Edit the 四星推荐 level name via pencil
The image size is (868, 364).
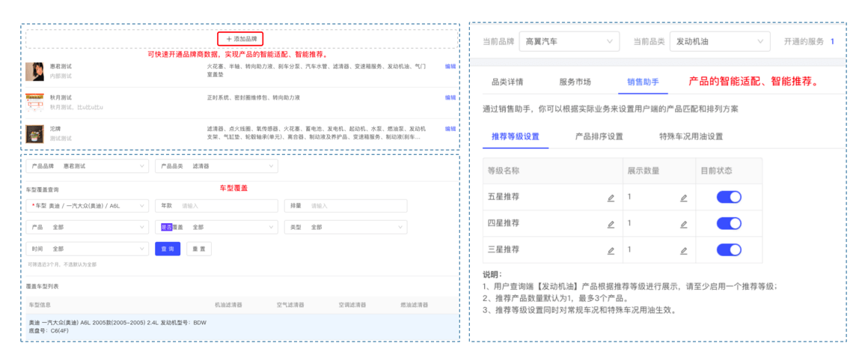tap(611, 224)
